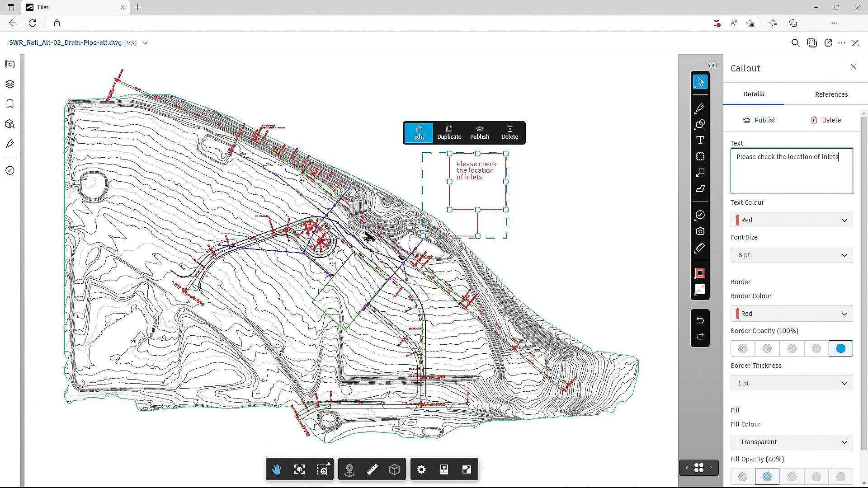
Task: Publish callout from floating toolbar
Action: pos(480,133)
